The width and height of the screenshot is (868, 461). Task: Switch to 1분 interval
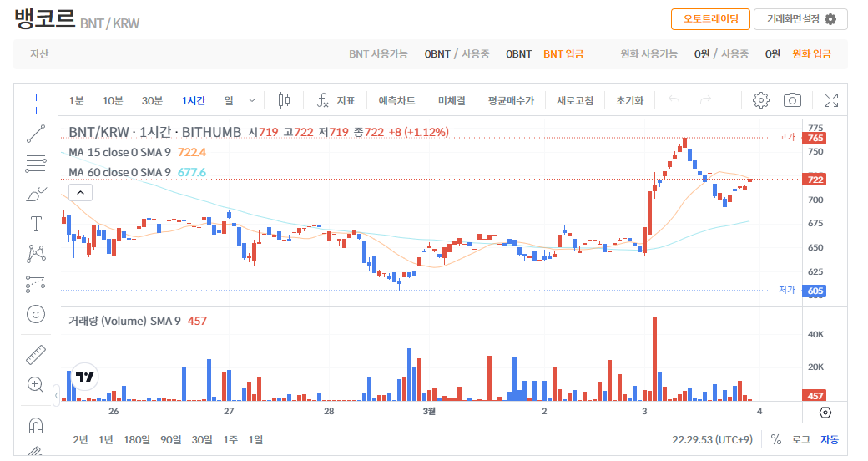click(77, 100)
